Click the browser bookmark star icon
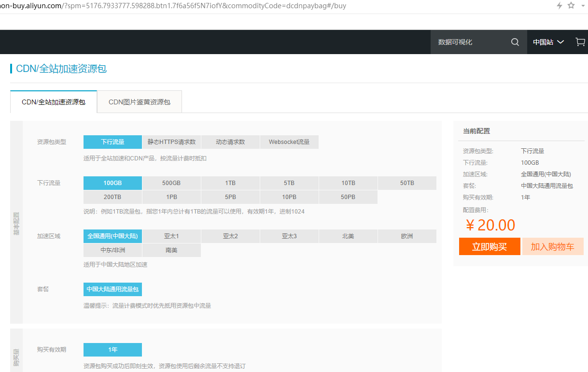This screenshot has height=372, width=588. (571, 6)
